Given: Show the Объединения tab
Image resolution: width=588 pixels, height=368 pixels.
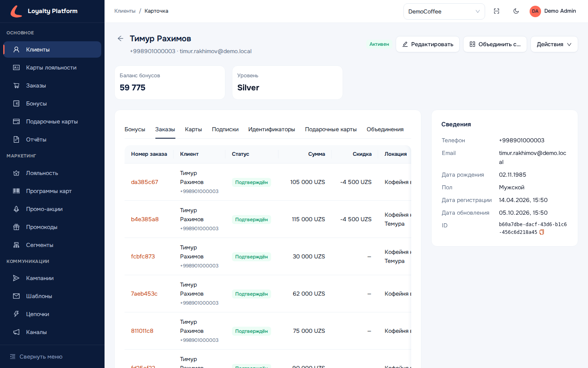Looking at the screenshot, I should [x=385, y=129].
